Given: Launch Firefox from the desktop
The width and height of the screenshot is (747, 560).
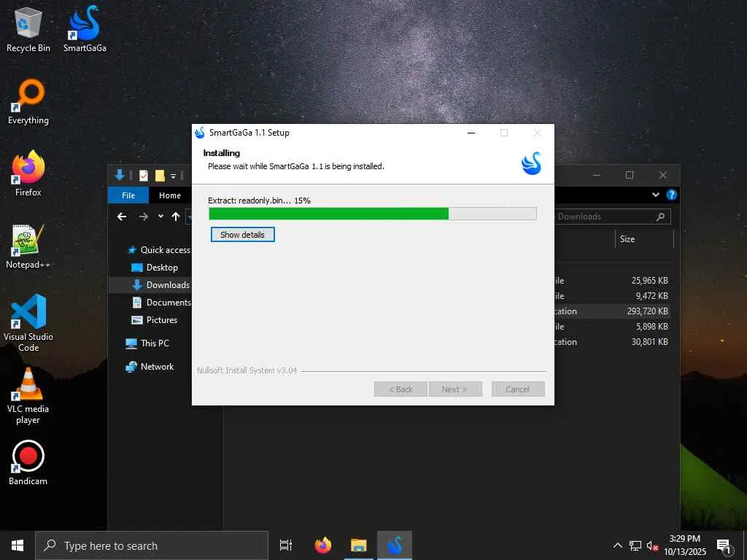Looking at the screenshot, I should pyautogui.click(x=28, y=174).
